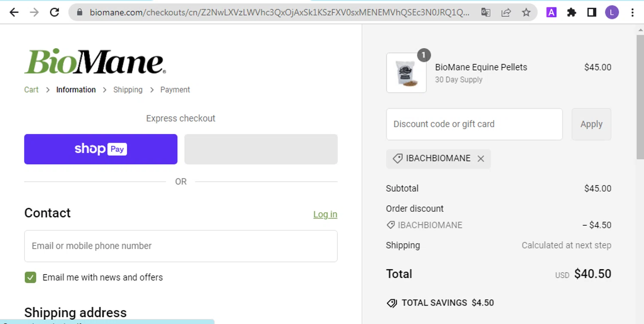The width and height of the screenshot is (644, 324).
Task: Click the Calculated at next step text
Action: (x=566, y=245)
